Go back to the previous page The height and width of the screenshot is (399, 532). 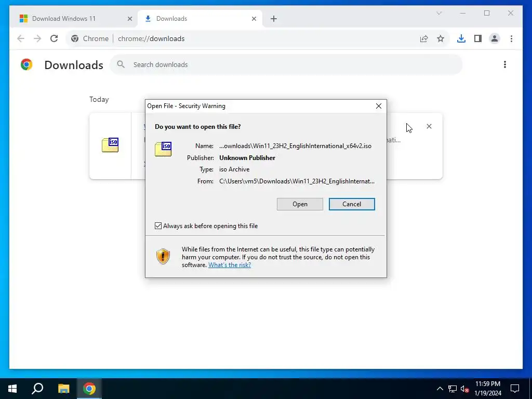point(21,38)
